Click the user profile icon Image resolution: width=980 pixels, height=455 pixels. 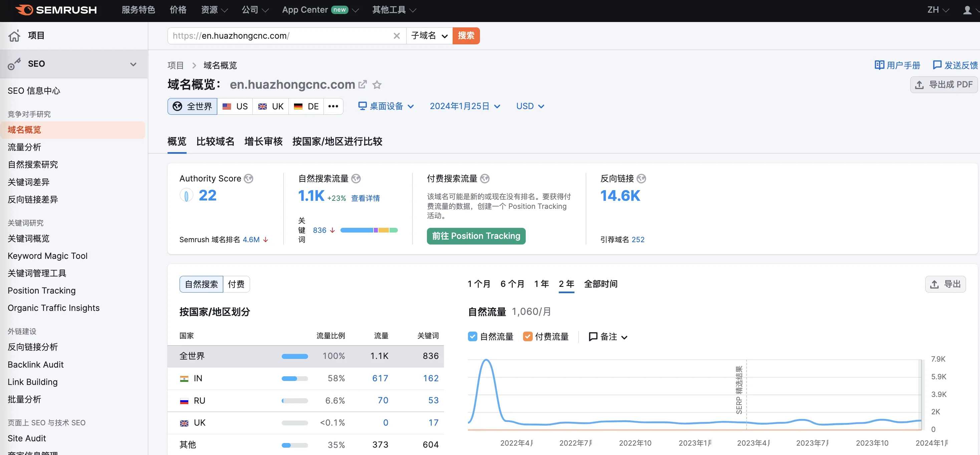click(967, 10)
